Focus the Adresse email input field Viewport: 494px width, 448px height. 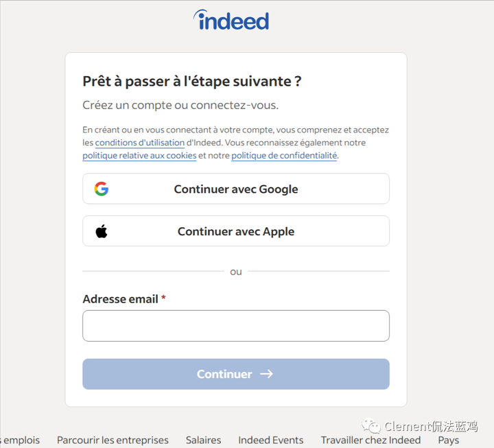(235, 326)
